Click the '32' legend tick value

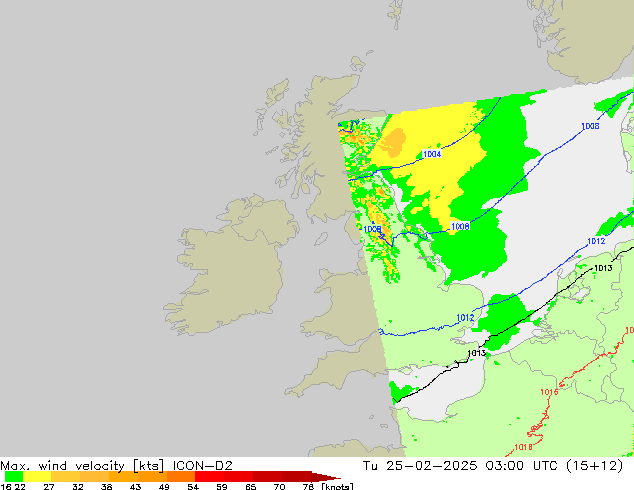point(78,486)
